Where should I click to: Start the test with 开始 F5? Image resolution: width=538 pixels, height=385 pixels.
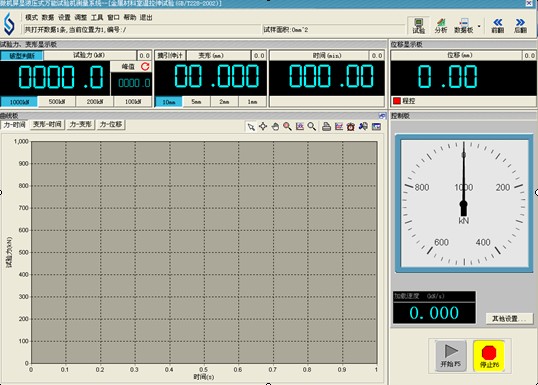pyautogui.click(x=451, y=356)
